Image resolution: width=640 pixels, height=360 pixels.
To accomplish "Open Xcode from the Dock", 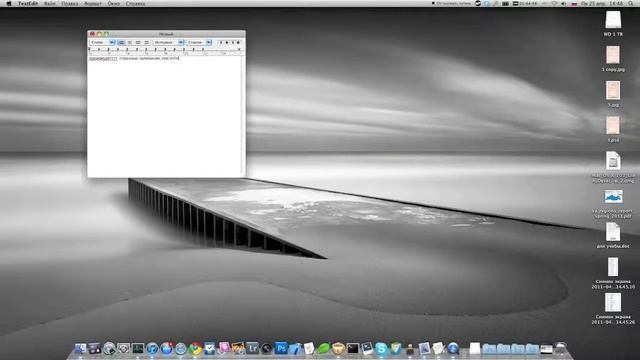I will click(x=296, y=349).
